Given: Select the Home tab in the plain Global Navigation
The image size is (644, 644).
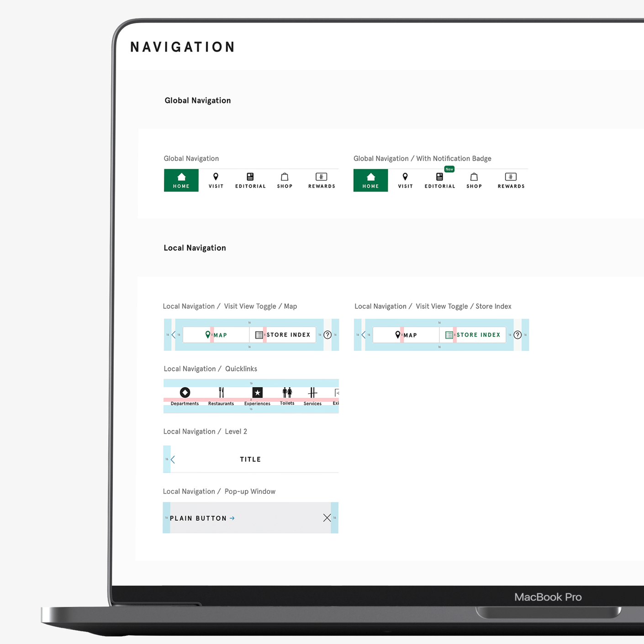Looking at the screenshot, I should (x=181, y=180).
